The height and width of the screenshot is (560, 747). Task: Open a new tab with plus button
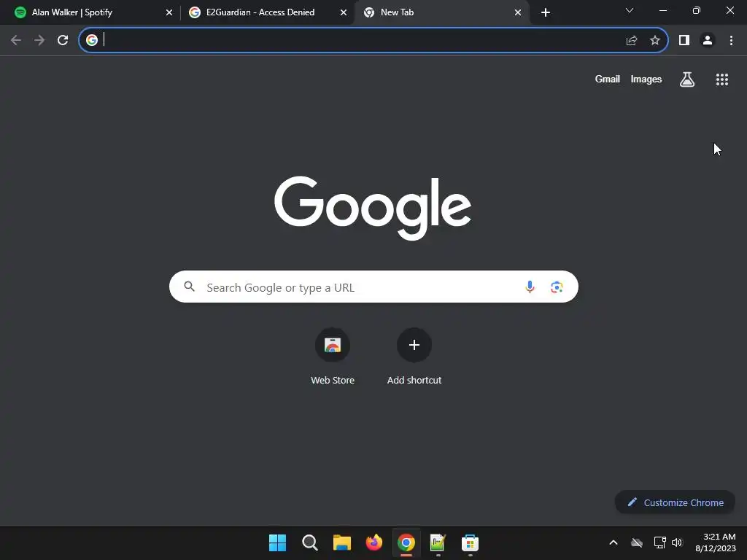coord(546,12)
